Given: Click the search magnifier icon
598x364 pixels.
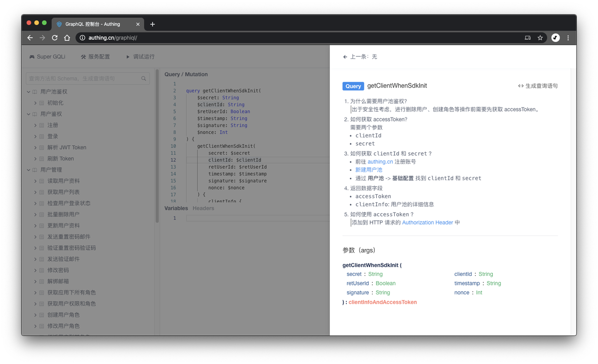Looking at the screenshot, I should pyautogui.click(x=144, y=79).
